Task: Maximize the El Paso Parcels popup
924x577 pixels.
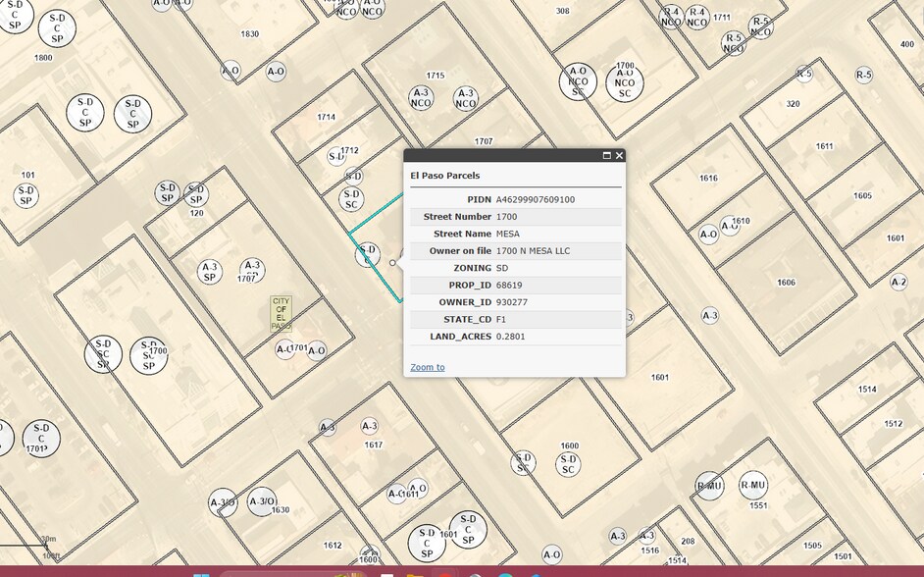Action: pyautogui.click(x=607, y=155)
